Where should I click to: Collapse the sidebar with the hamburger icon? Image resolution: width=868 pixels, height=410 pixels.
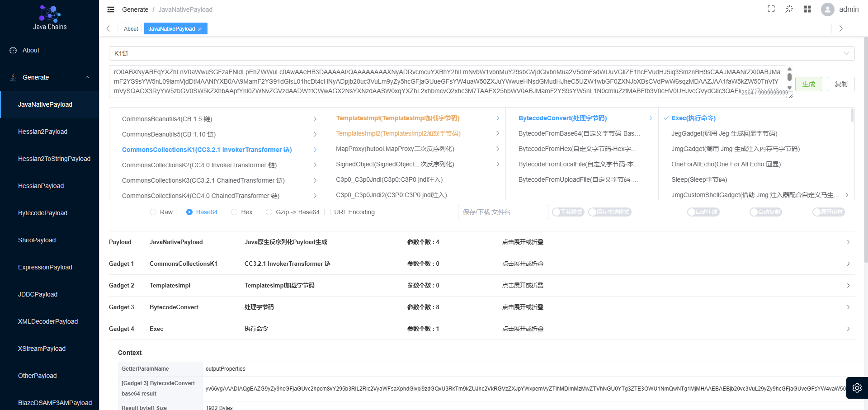pyautogui.click(x=111, y=9)
